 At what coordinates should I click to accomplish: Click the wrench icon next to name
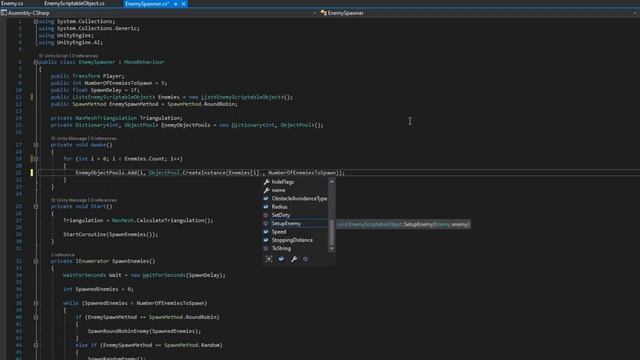pos(266,190)
